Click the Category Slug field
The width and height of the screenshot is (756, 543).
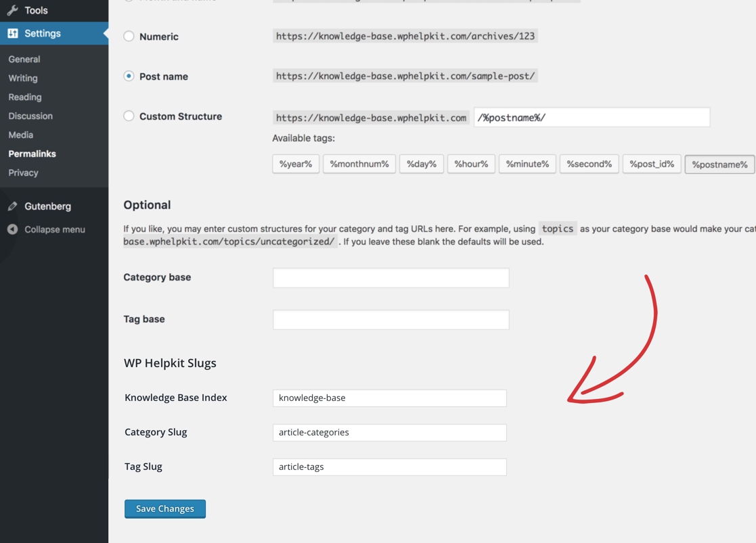pos(390,433)
